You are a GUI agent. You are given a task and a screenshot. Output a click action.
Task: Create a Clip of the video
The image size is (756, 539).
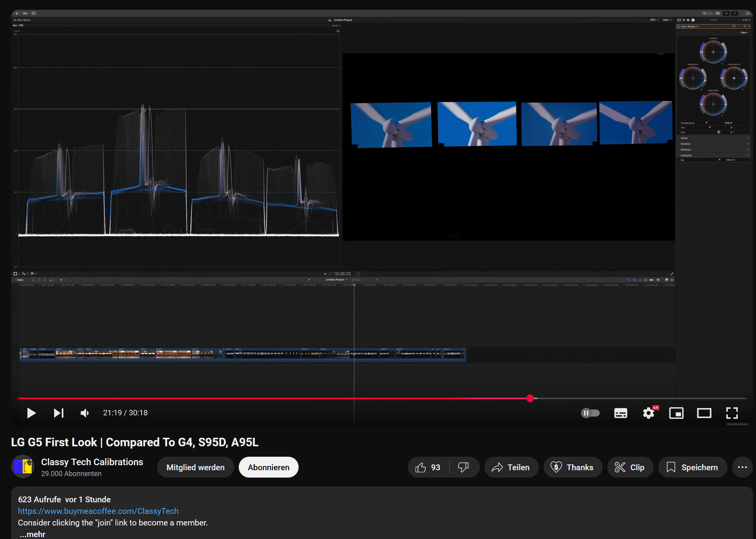pyautogui.click(x=630, y=468)
